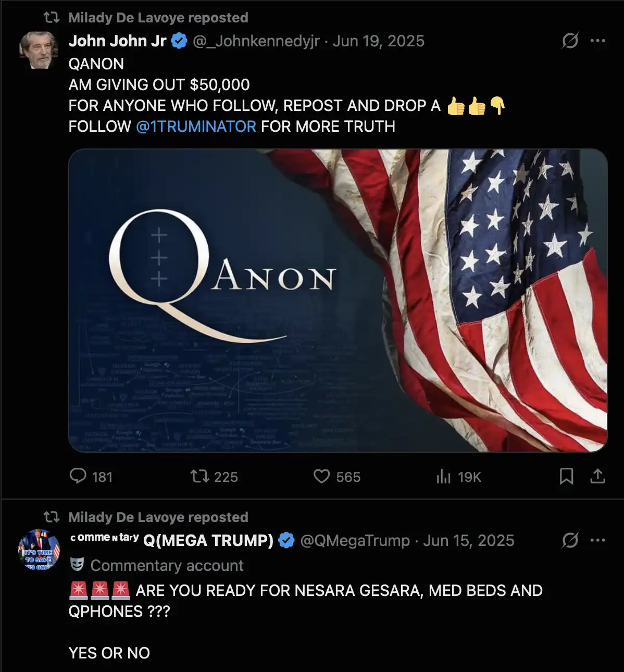Open the QAnon flag image

338,300
